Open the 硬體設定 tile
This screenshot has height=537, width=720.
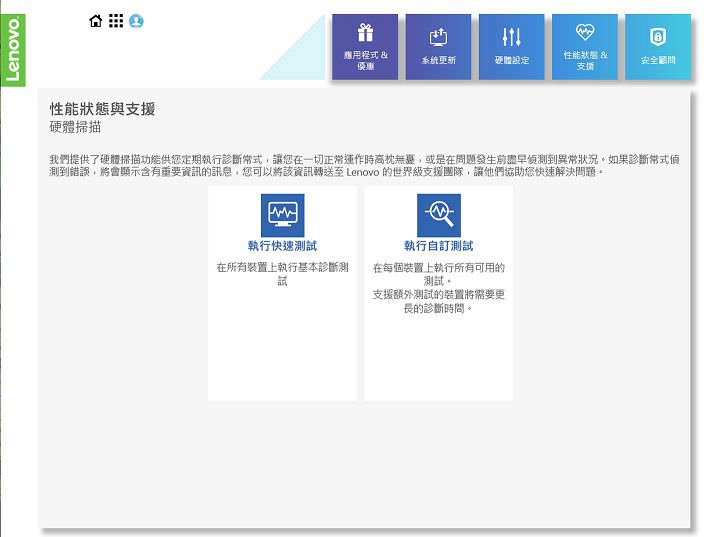(512, 47)
